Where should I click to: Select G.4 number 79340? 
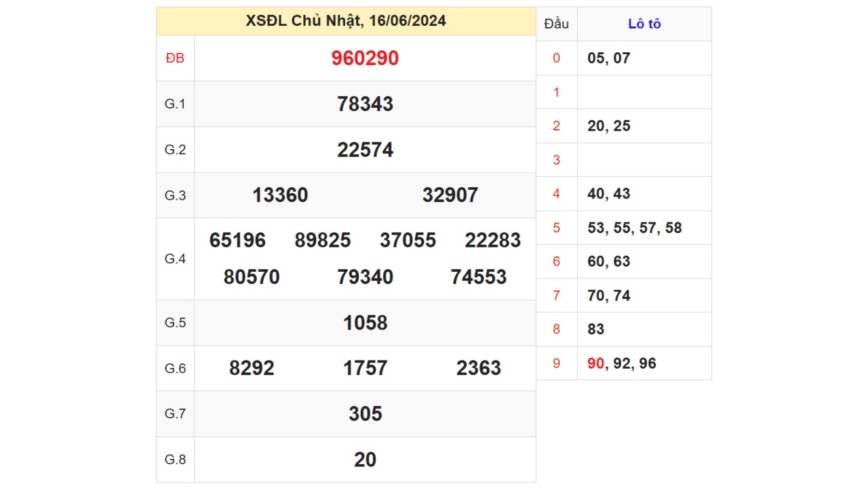coord(365,277)
